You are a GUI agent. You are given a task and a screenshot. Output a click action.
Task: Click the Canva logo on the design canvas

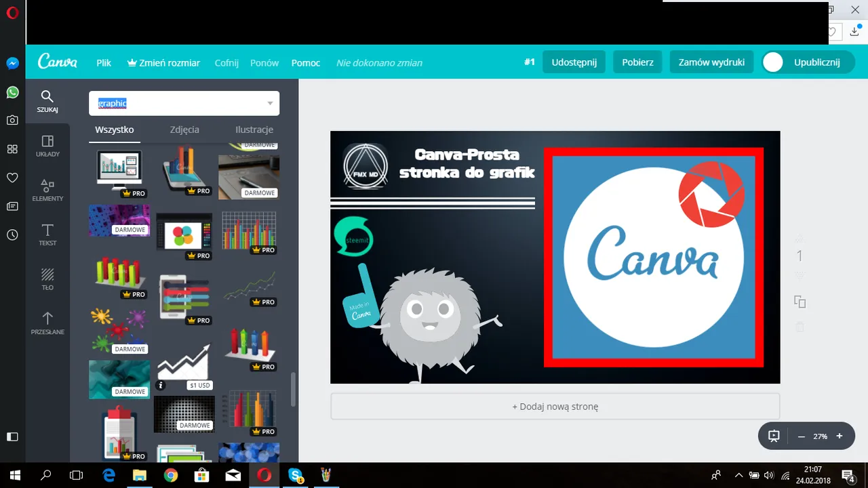(x=653, y=258)
